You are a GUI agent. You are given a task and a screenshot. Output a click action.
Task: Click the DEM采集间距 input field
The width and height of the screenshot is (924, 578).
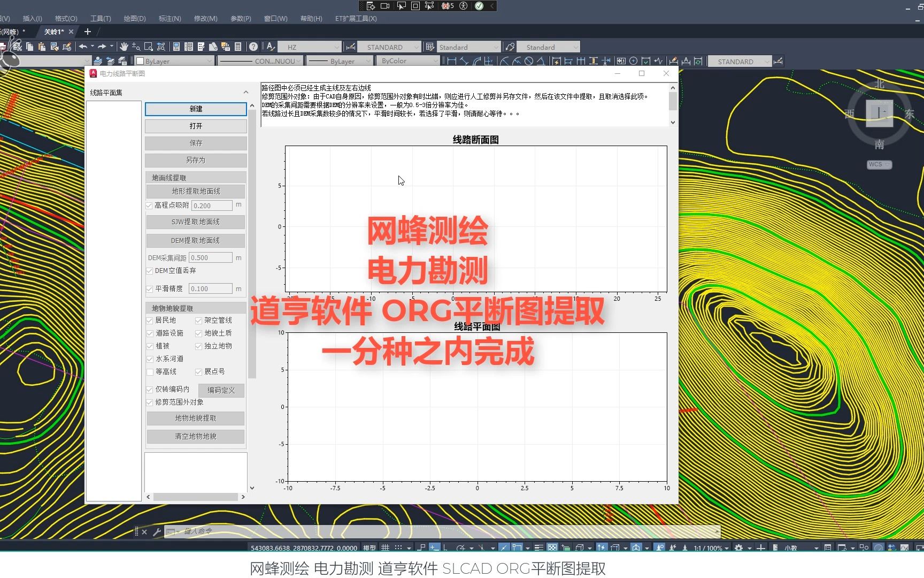pos(211,257)
